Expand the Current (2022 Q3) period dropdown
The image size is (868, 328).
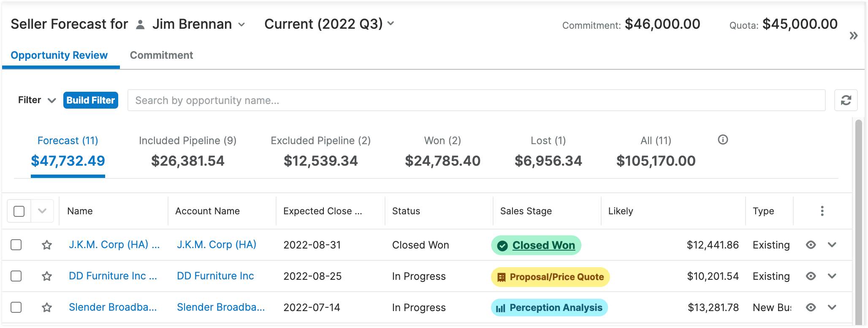(391, 24)
